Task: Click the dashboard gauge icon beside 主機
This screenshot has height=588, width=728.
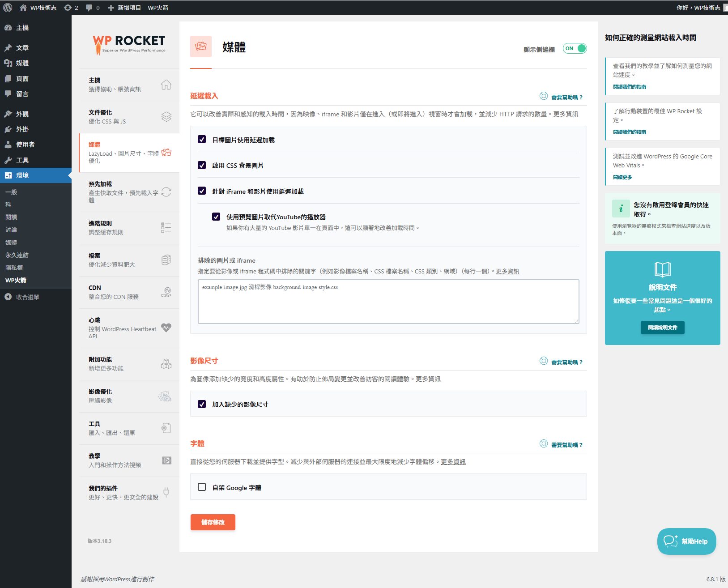Action: 8,28
